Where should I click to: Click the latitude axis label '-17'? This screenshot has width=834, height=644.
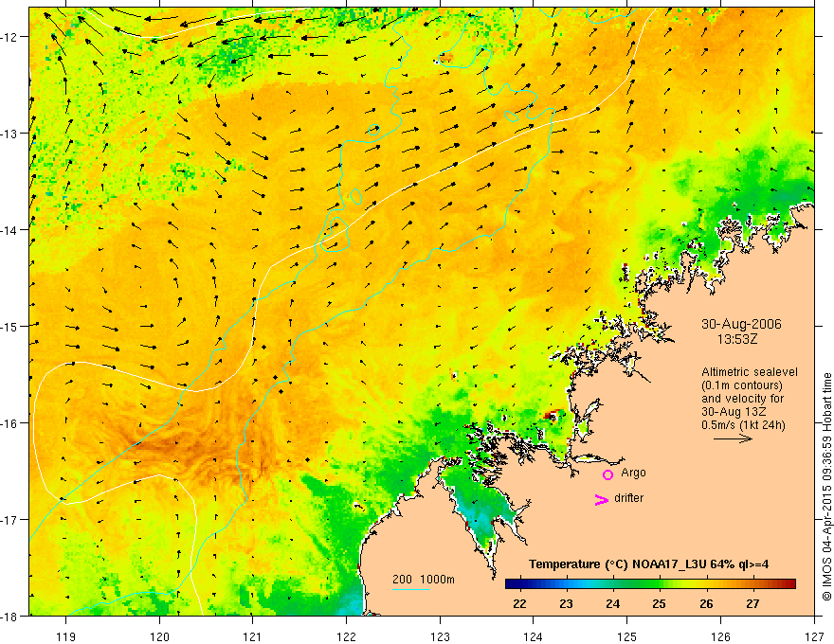click(x=10, y=519)
